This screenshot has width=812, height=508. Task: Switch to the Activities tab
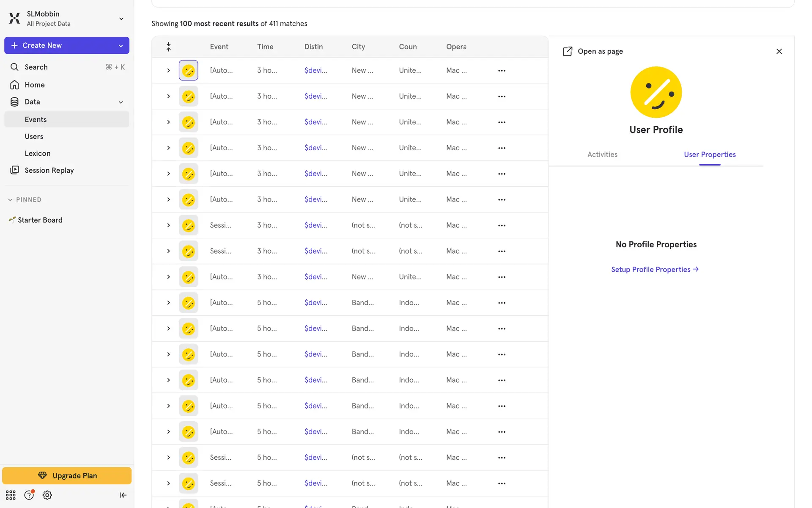tap(602, 155)
